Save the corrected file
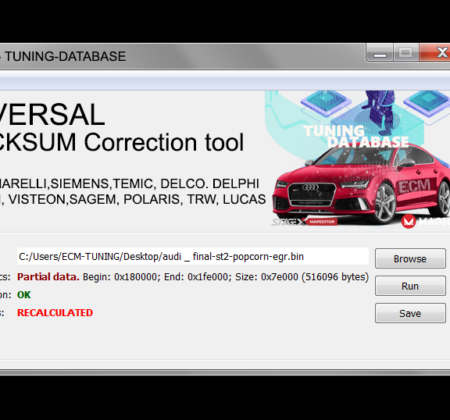The height and width of the screenshot is (420, 450). point(410,313)
